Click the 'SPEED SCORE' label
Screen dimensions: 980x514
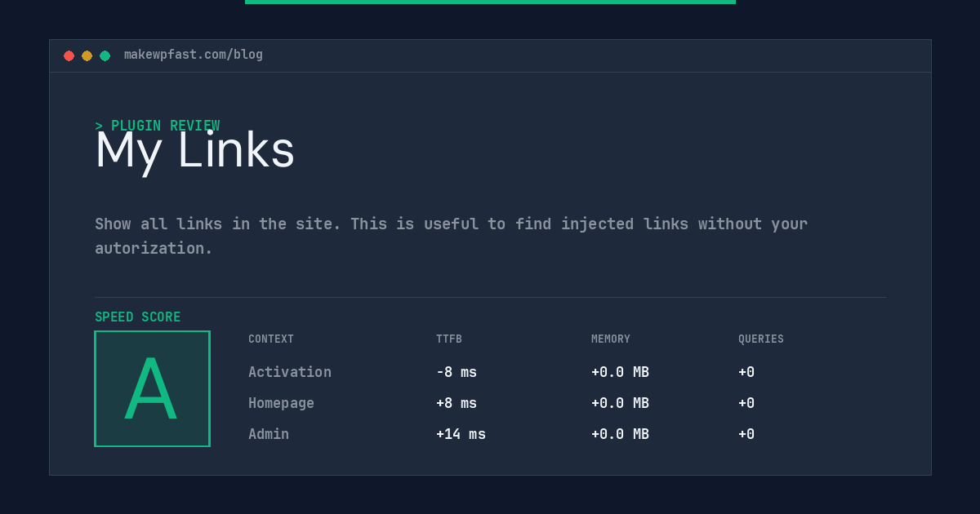tap(138, 317)
